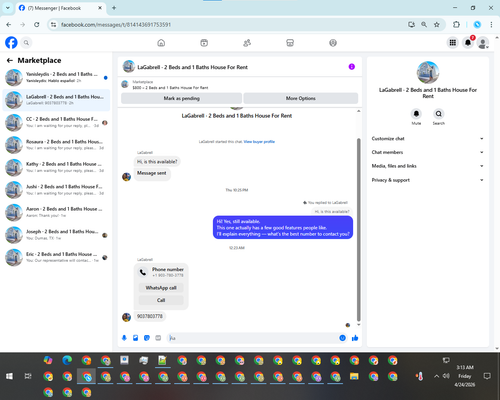This screenshot has width=500, height=400.
Task: Click the 9037803778 message bubble
Action: [150, 316]
